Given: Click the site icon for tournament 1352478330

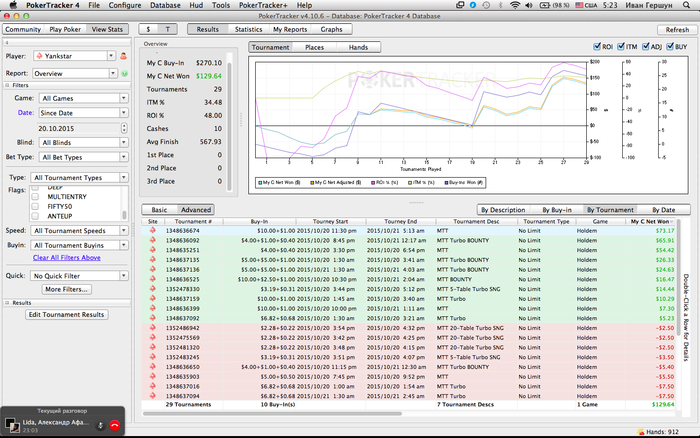Looking at the screenshot, I should [153, 289].
